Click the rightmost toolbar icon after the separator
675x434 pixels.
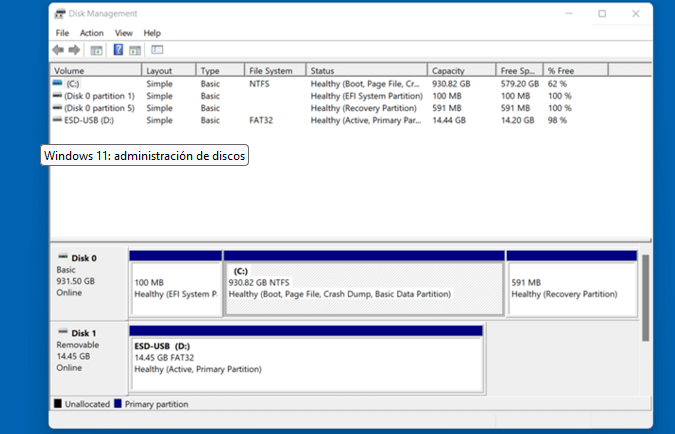tap(157, 50)
